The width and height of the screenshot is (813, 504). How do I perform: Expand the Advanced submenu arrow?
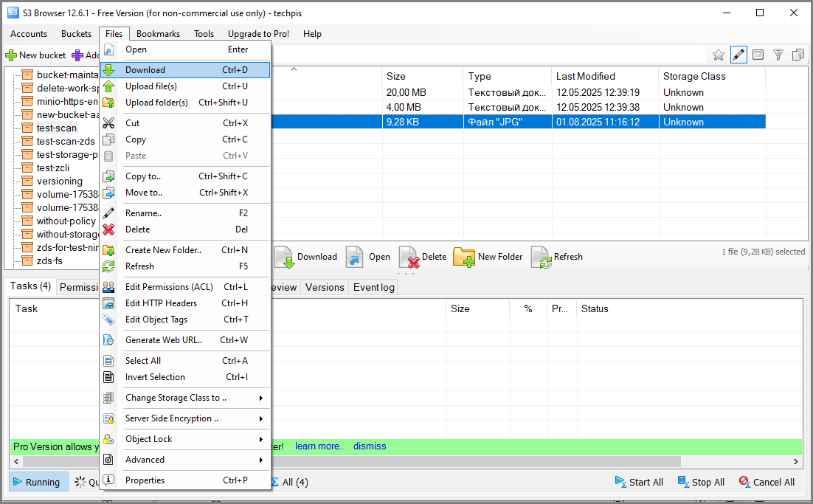[x=261, y=460]
